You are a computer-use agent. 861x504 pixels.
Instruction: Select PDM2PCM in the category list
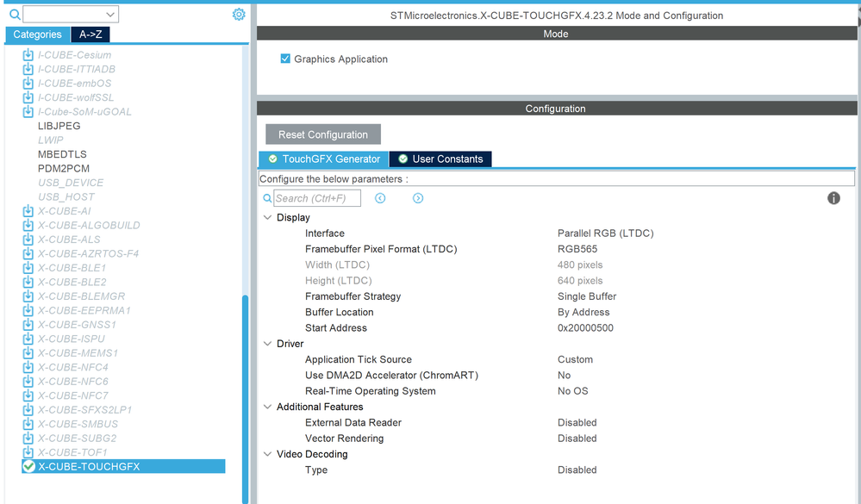[63, 169]
